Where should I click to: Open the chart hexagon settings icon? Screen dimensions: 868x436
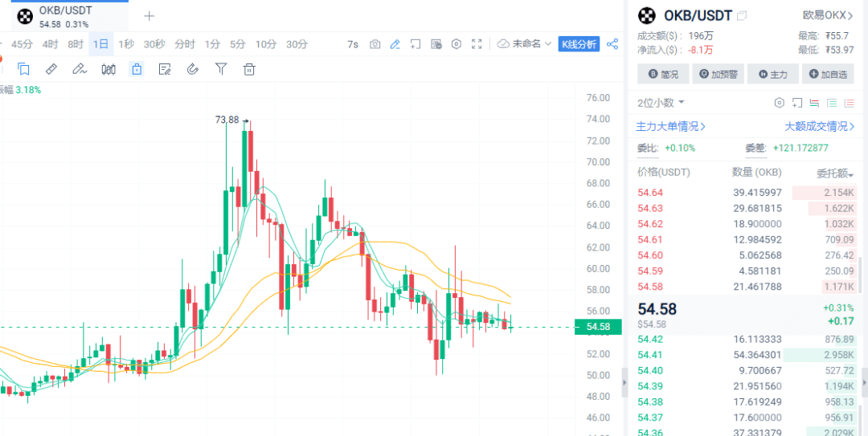(457, 44)
